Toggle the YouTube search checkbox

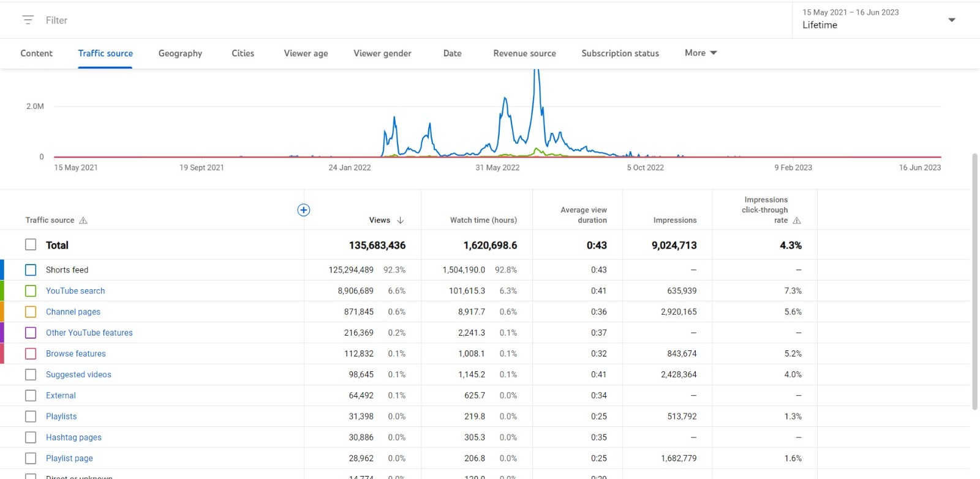31,291
